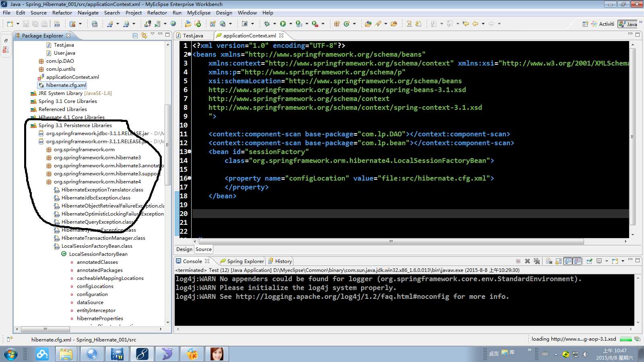
Task: Open the file explorer taskbar icon
Action: [x=66, y=354]
